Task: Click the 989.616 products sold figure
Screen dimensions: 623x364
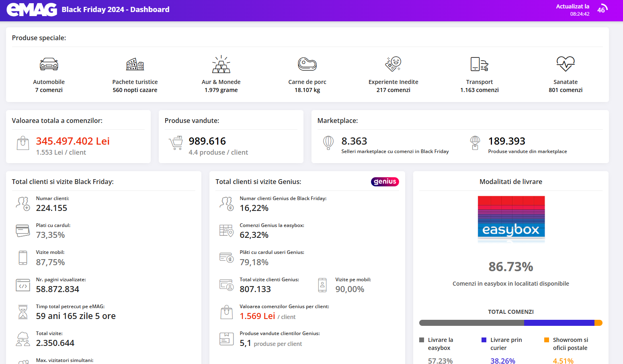Action: 207,141
